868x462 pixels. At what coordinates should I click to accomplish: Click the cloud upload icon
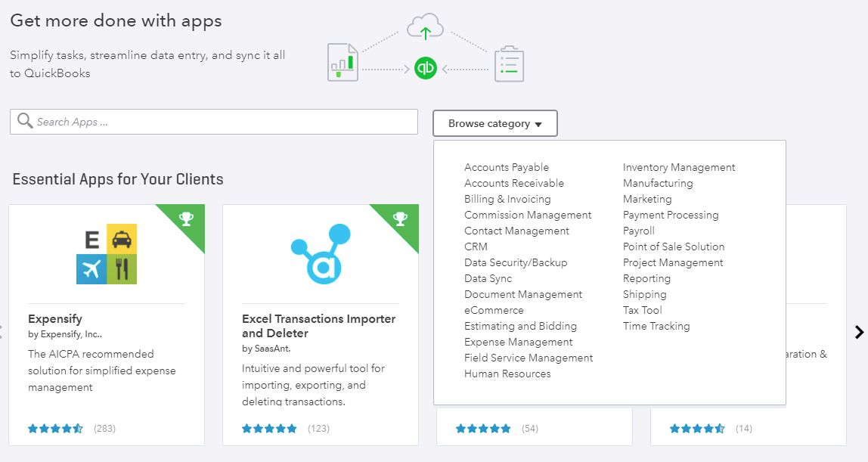(x=426, y=29)
